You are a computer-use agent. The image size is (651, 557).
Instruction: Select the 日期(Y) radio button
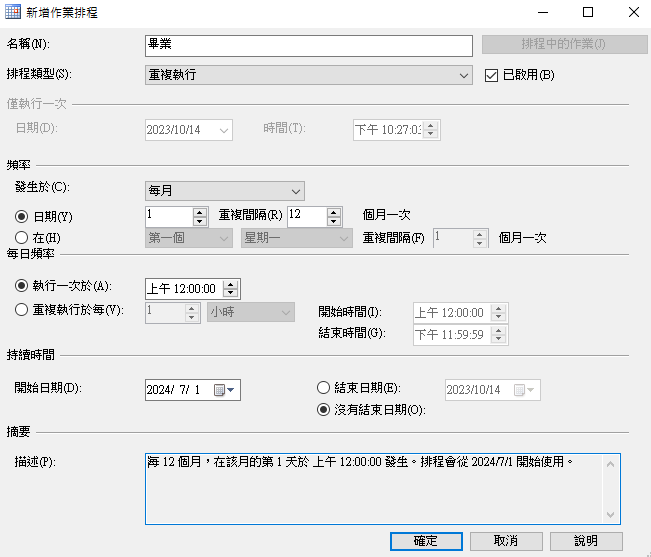[22, 216]
